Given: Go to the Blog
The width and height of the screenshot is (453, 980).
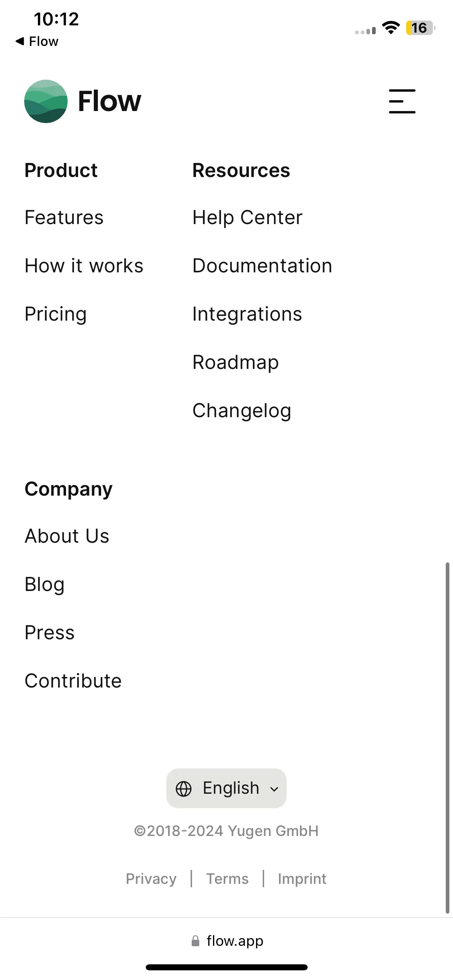Looking at the screenshot, I should pos(44,585).
